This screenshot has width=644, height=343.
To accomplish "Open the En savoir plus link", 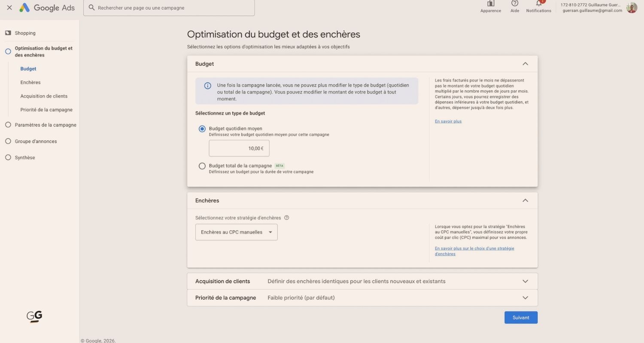I will point(448,121).
